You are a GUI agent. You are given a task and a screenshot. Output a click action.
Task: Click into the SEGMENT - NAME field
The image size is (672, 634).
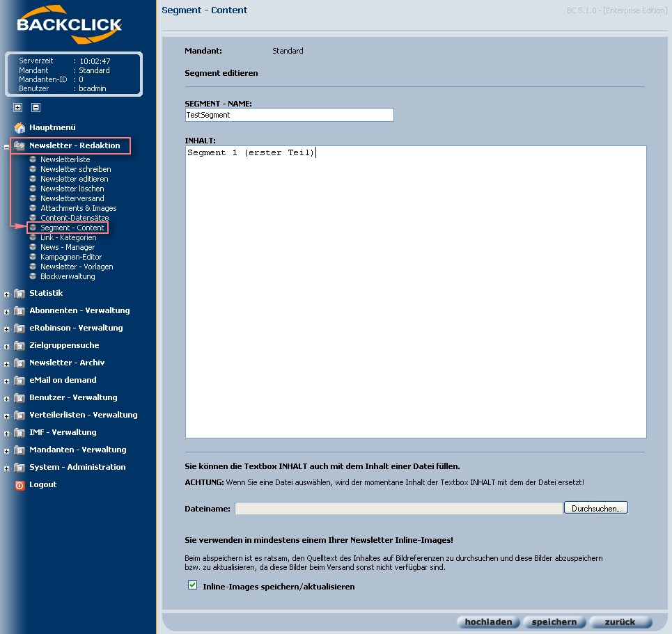click(289, 115)
